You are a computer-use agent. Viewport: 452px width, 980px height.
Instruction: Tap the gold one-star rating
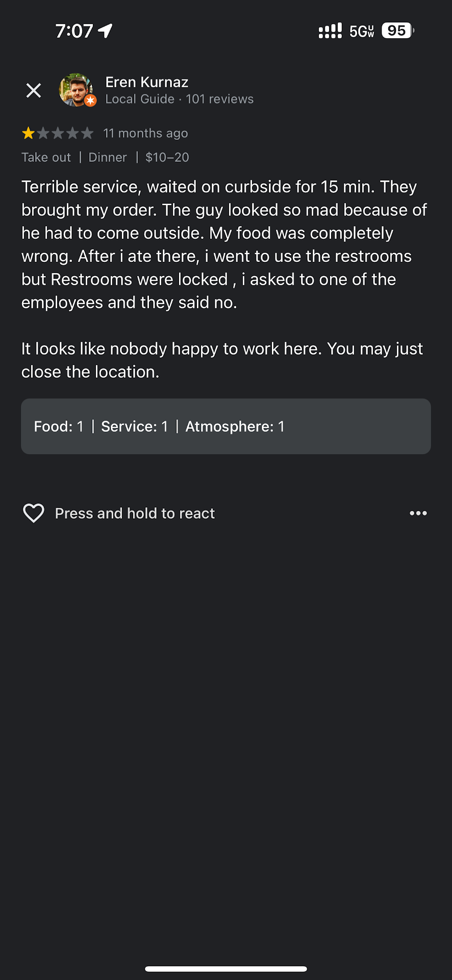pyautogui.click(x=29, y=133)
